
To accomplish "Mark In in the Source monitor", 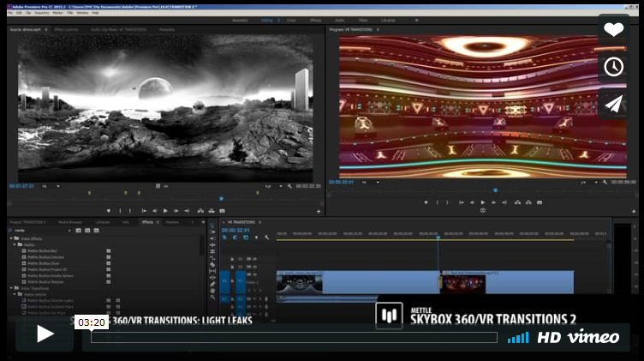I will pyautogui.click(x=120, y=211).
